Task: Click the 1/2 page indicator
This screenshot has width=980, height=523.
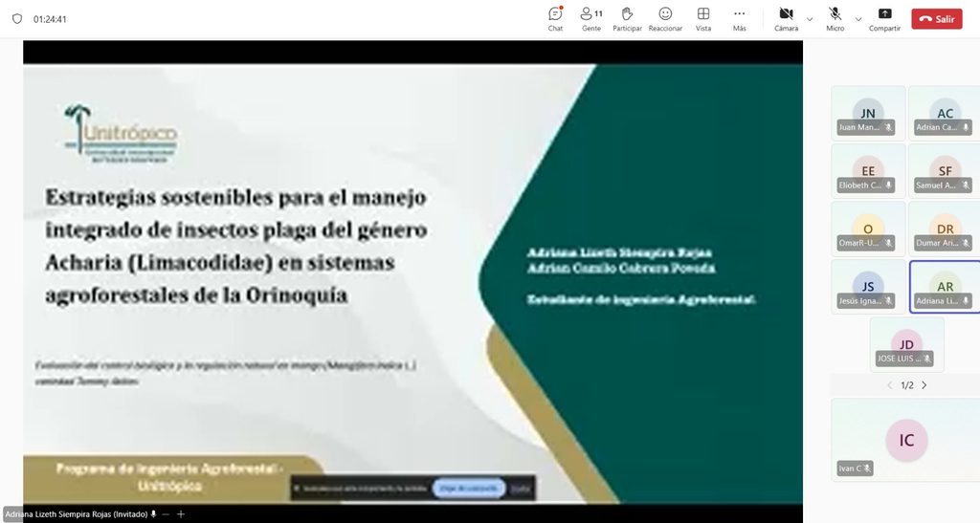Action: (x=907, y=385)
